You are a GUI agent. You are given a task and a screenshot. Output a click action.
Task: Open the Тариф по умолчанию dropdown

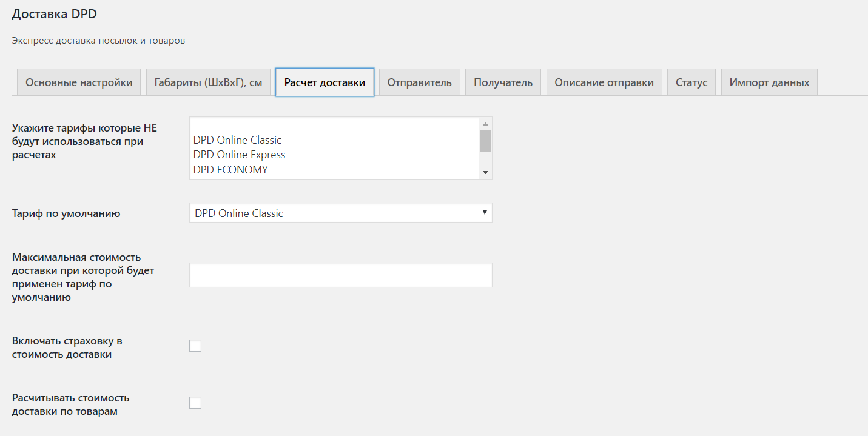(x=341, y=213)
